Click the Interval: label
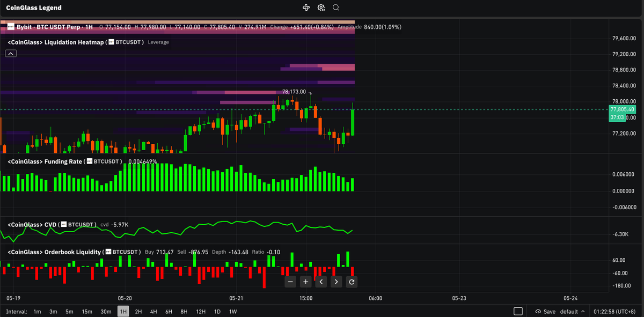644x317 pixels. 17,312
